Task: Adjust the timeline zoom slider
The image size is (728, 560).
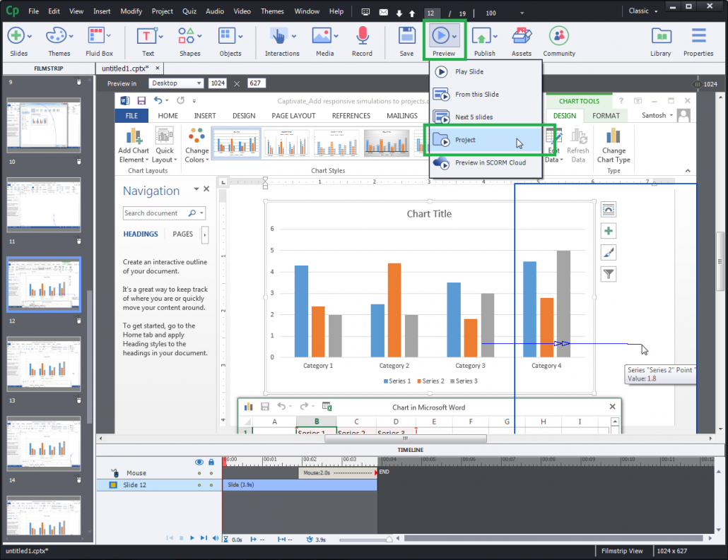Action: 388,538
